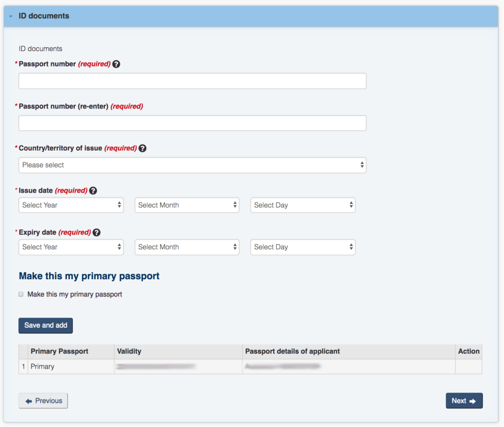
Task: Enable Make this my primary passport checkbox
Action: pos(21,294)
